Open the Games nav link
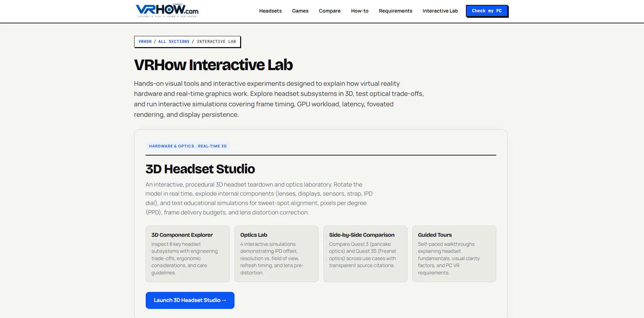The width and height of the screenshot is (644, 318). 300,11
